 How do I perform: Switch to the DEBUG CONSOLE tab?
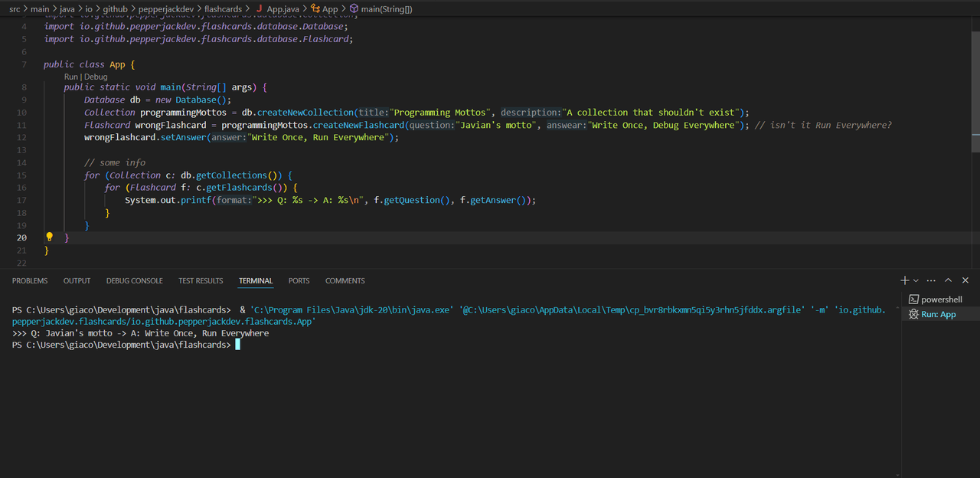[x=134, y=281]
